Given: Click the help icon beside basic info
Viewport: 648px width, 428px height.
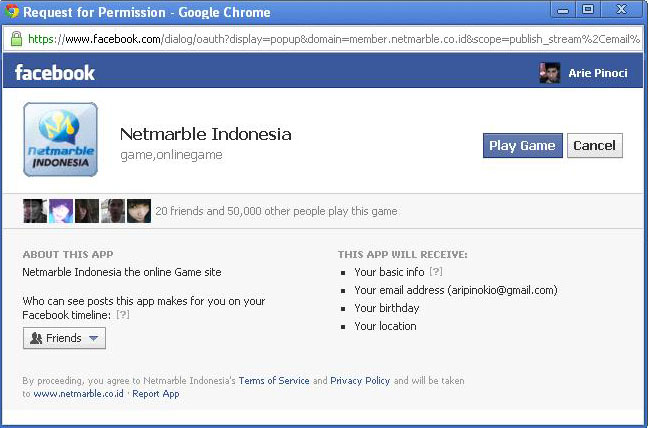Looking at the screenshot, I should coord(436,271).
